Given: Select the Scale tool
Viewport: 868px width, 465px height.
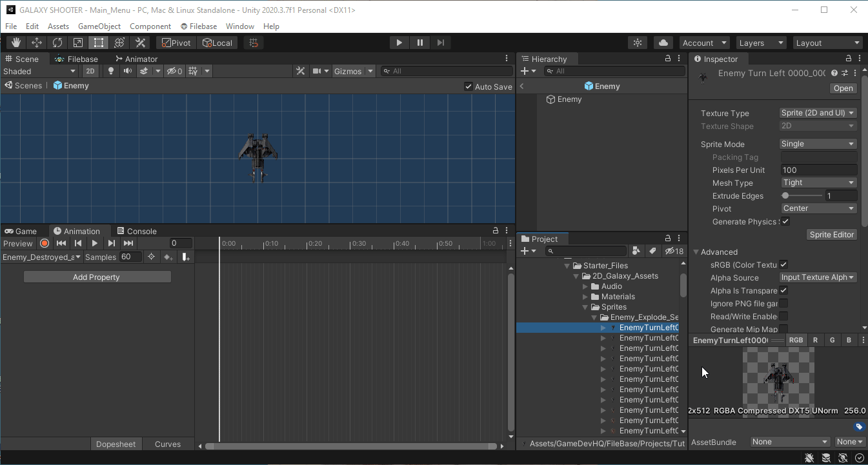Looking at the screenshot, I should 78,43.
